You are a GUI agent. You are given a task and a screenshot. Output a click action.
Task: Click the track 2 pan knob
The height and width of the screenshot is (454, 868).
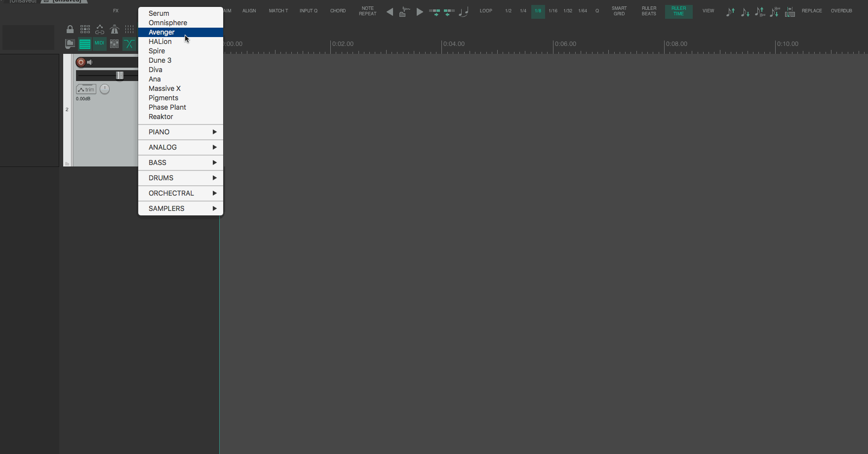tap(105, 89)
